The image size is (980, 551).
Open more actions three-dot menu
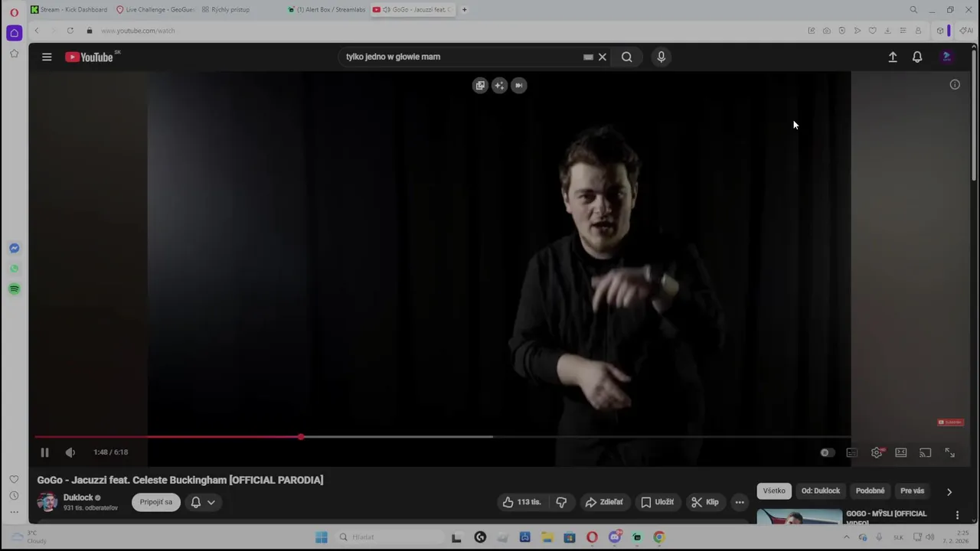point(740,502)
